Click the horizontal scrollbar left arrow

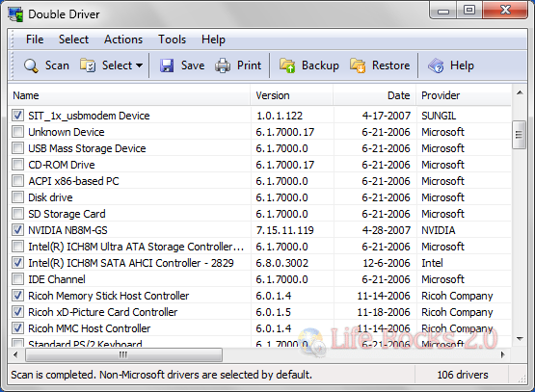coord(15,354)
